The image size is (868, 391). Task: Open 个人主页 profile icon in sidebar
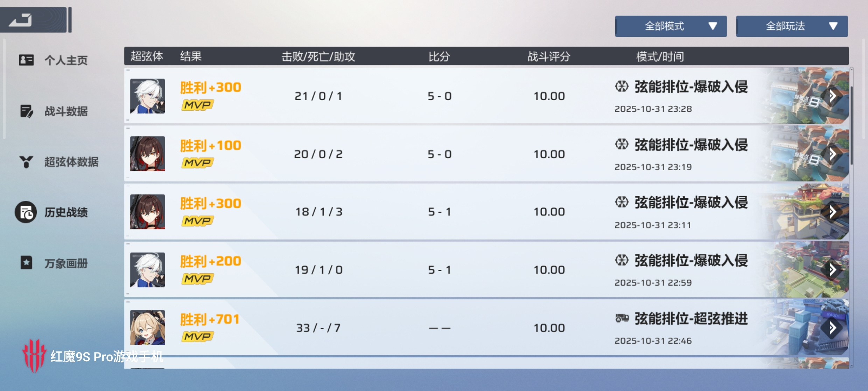click(26, 60)
